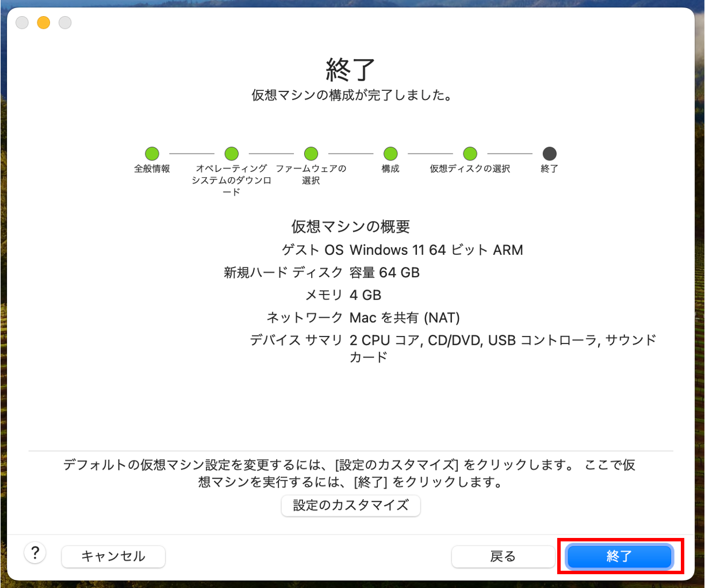
Task: Open 設定のカスタマイズ settings button
Action: tap(351, 506)
